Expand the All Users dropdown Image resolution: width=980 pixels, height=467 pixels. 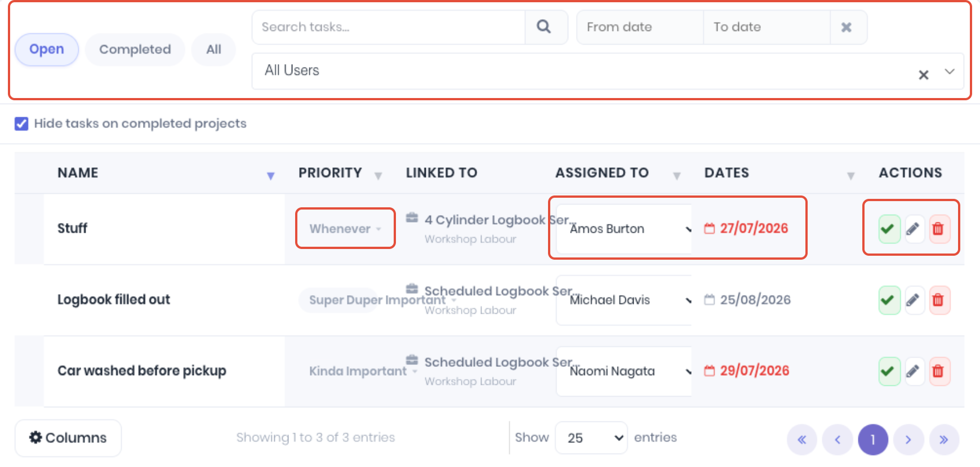950,72
